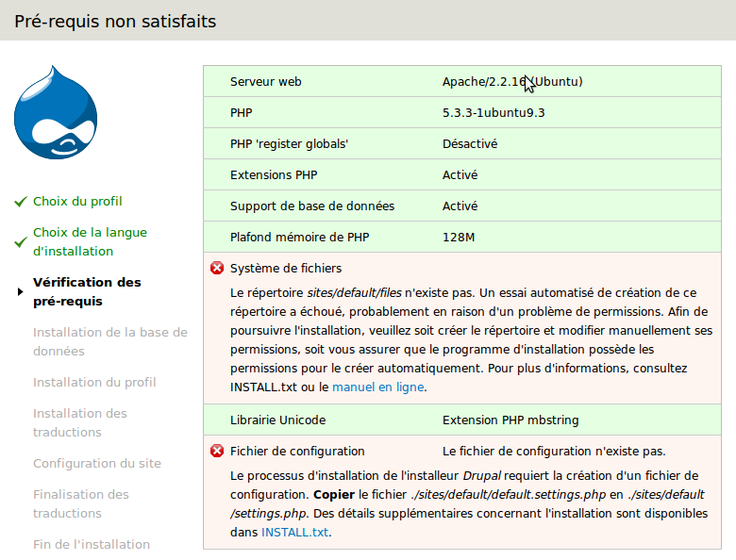
Task: Click the 'Installation des traductions' step
Action: 79,422
